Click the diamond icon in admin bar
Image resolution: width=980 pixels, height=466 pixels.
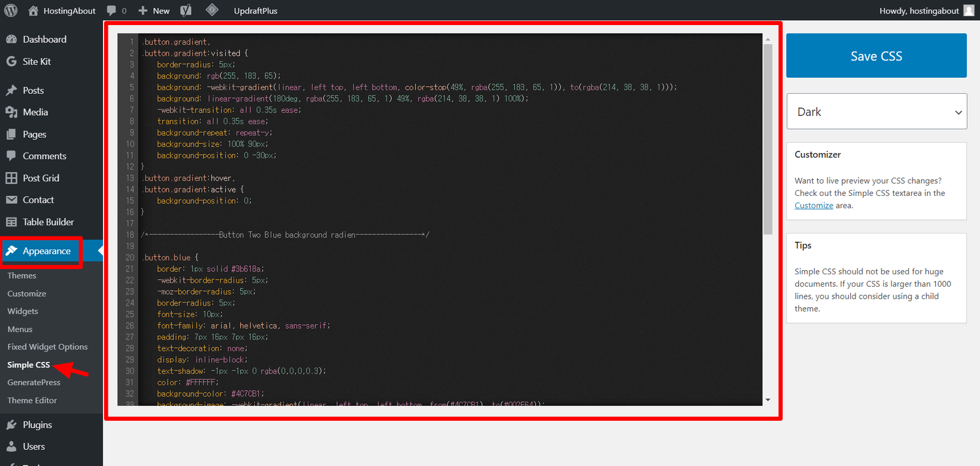coord(212,10)
